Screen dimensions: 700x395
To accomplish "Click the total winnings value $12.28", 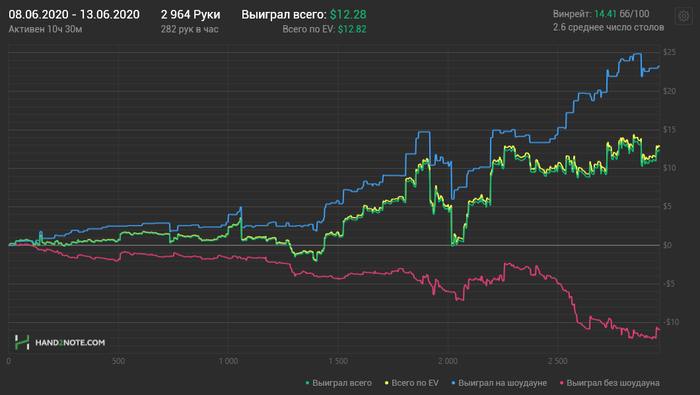I will [348, 14].
